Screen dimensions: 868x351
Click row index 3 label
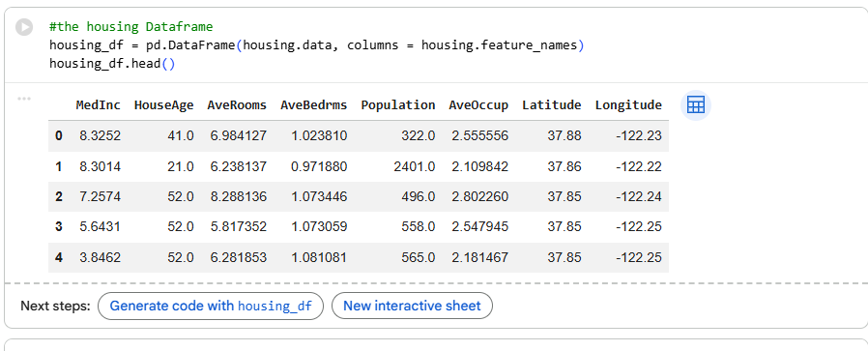point(59,226)
